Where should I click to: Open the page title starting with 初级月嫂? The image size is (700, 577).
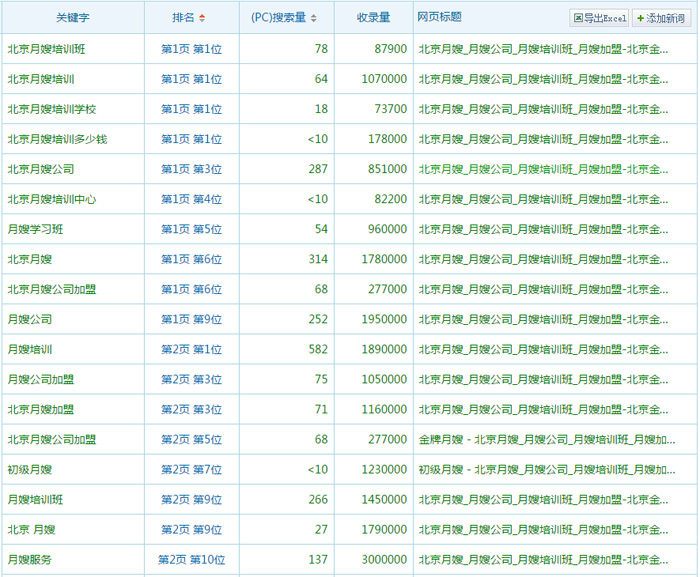coord(546,469)
